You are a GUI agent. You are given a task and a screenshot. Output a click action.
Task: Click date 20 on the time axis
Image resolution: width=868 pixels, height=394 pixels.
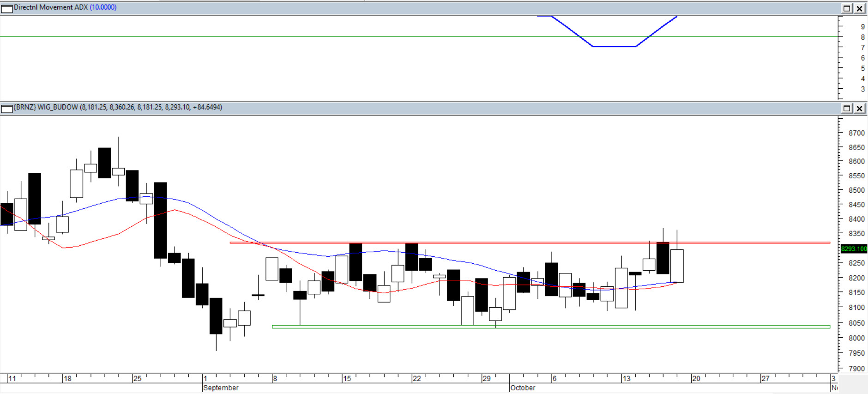696,379
